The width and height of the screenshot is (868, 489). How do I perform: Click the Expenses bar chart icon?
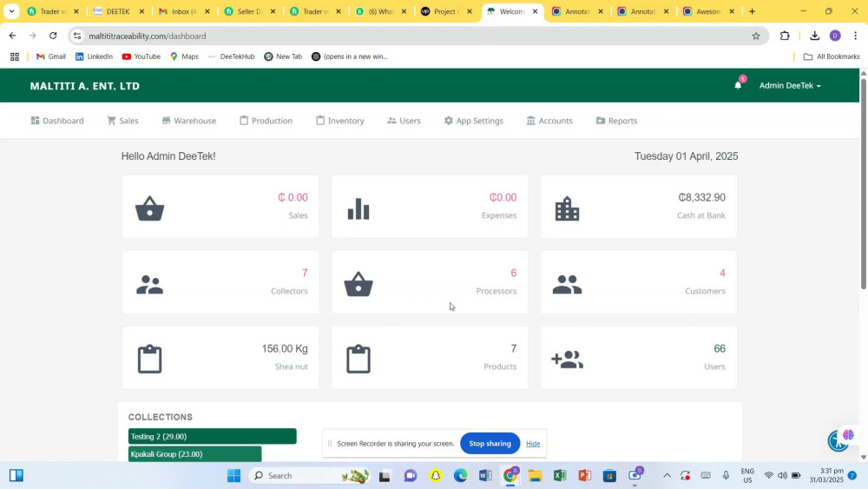358,208
